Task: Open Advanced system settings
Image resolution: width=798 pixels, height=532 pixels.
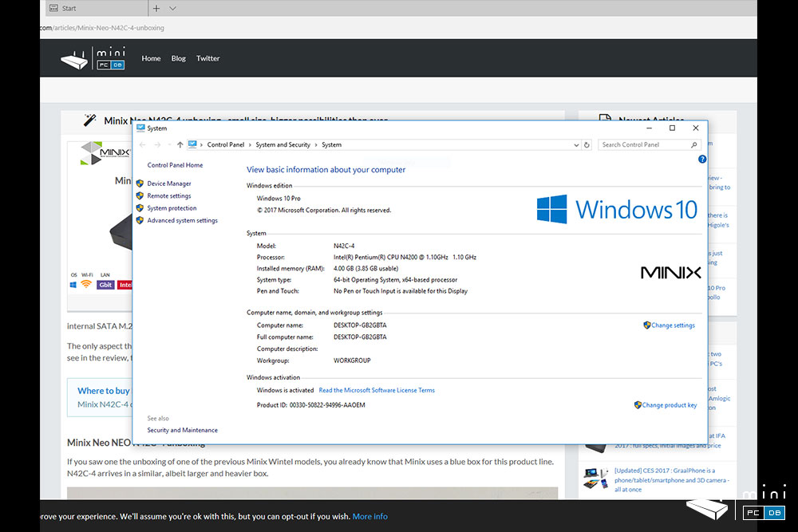Action: point(182,220)
